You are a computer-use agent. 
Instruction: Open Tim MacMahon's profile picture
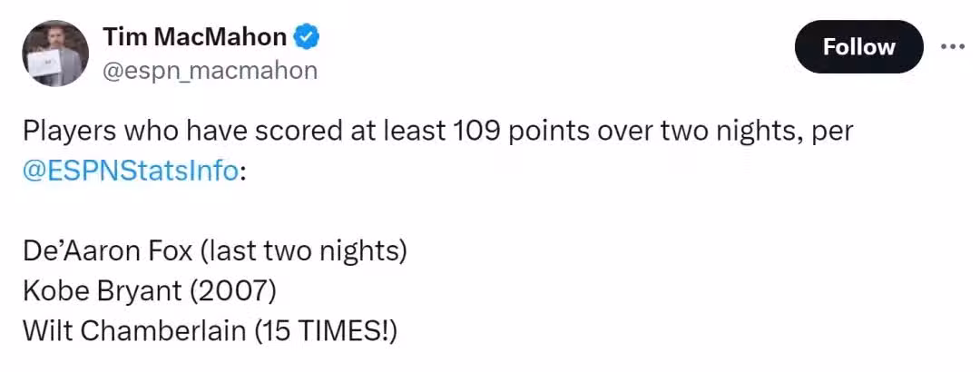(55, 54)
